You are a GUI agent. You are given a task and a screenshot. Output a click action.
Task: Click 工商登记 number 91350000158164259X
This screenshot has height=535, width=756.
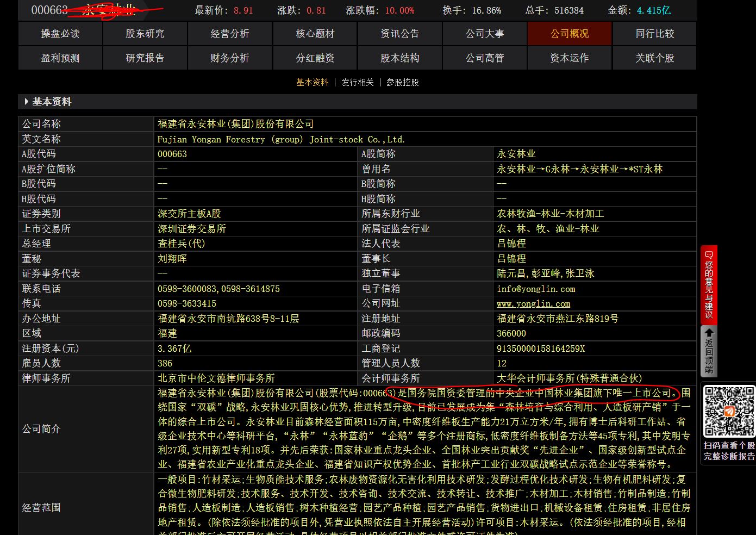(x=541, y=349)
